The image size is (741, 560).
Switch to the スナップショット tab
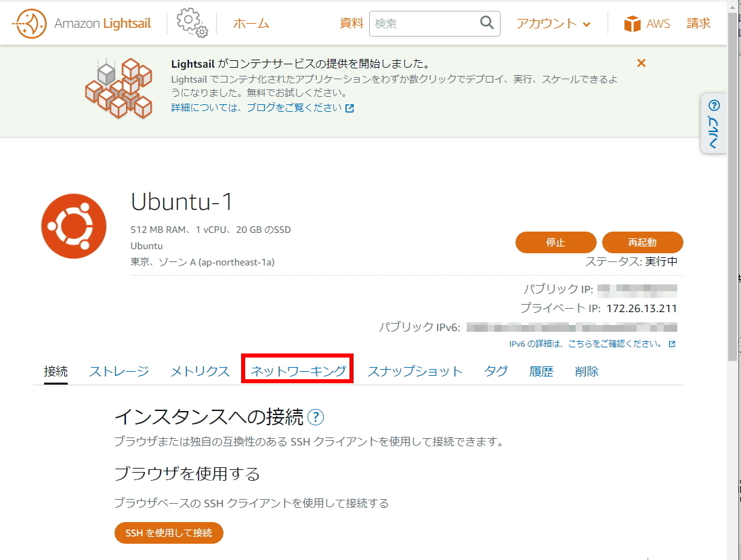[x=415, y=372]
